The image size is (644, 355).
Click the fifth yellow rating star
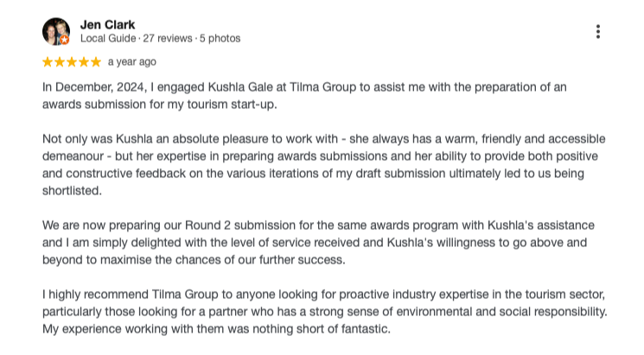pyautogui.click(x=96, y=62)
